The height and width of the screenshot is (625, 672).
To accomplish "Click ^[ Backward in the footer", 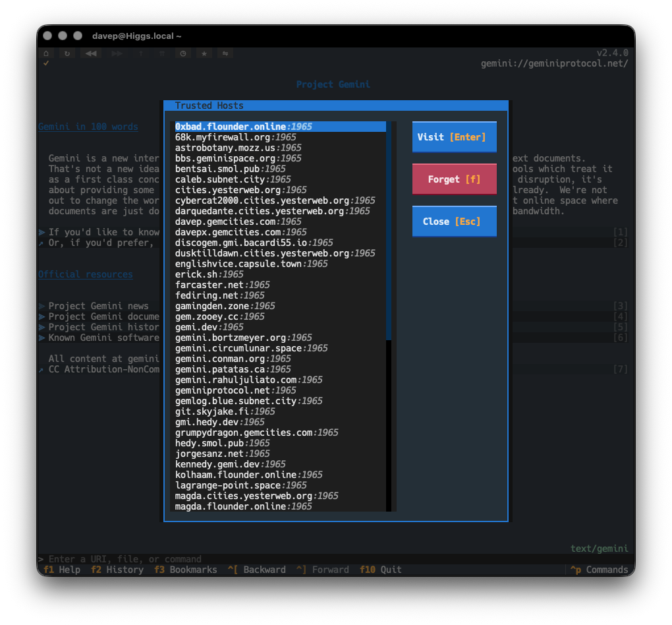I will tap(257, 570).
